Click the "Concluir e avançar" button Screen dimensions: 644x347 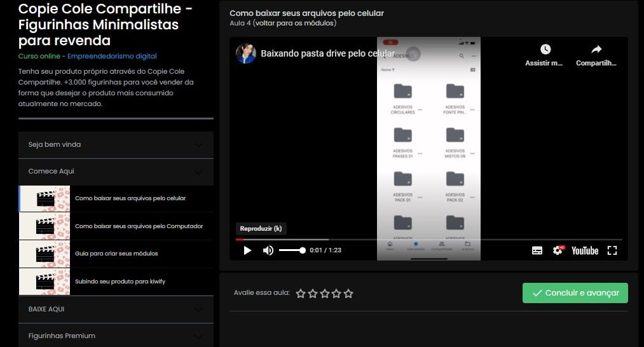tap(575, 293)
